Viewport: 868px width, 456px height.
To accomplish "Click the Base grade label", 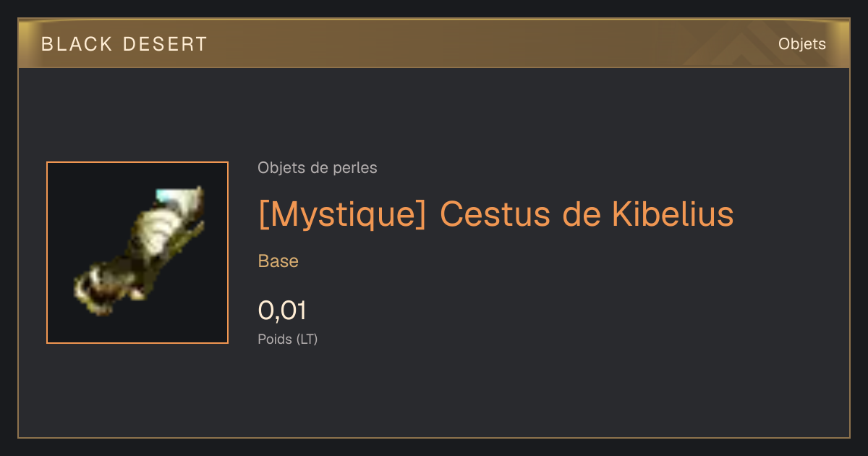I will point(278,261).
